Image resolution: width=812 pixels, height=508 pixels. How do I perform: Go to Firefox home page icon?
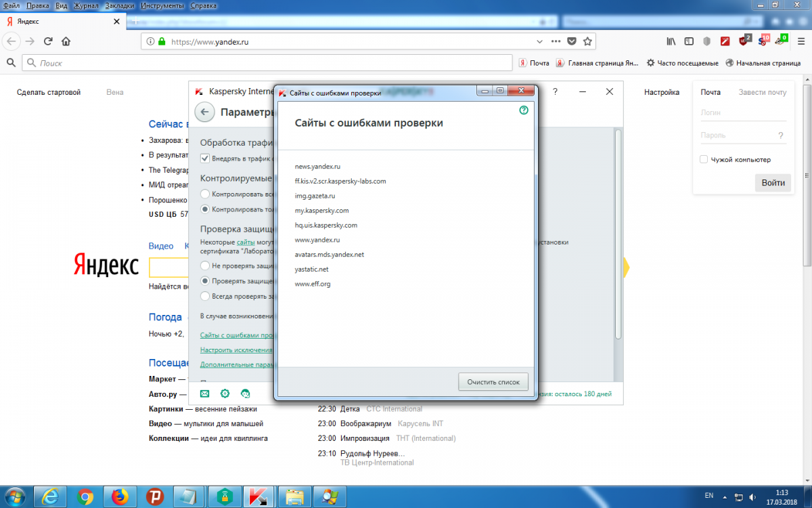coord(66,41)
